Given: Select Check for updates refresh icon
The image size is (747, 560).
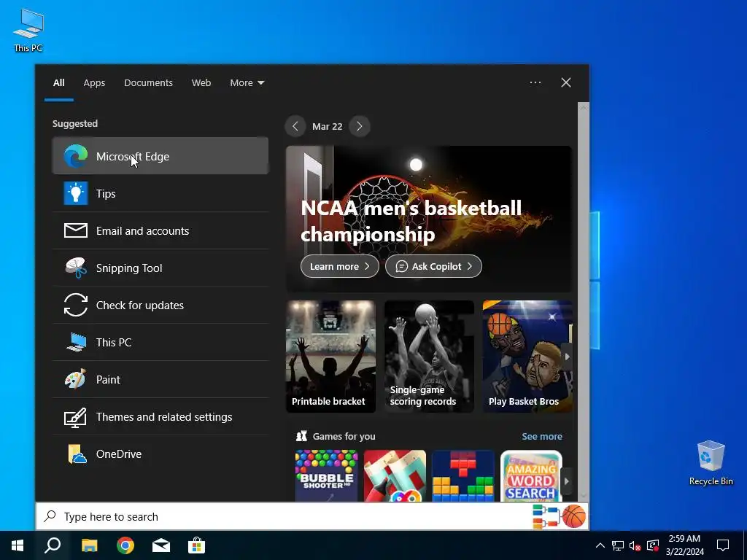Looking at the screenshot, I should tap(76, 305).
